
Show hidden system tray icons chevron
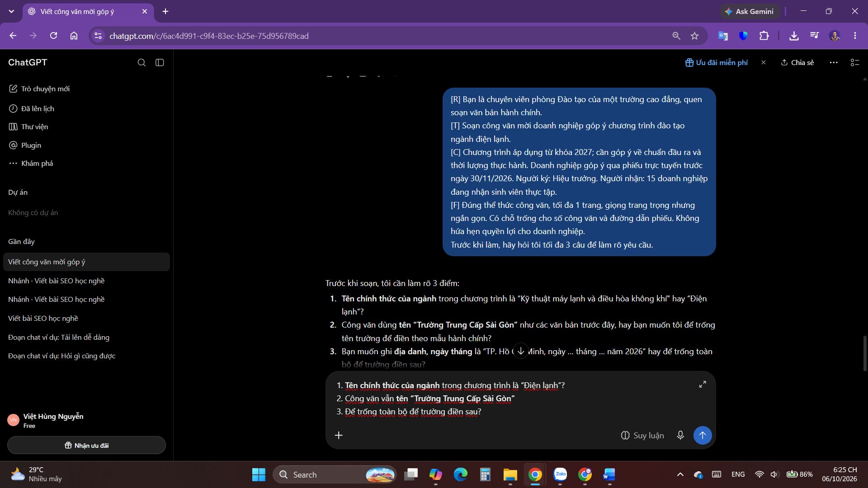tap(680, 474)
